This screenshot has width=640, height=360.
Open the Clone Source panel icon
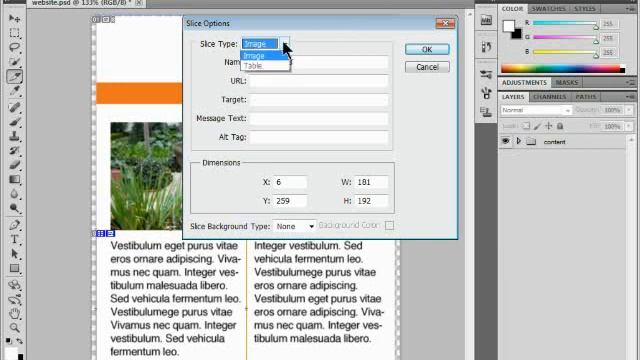click(x=486, y=111)
